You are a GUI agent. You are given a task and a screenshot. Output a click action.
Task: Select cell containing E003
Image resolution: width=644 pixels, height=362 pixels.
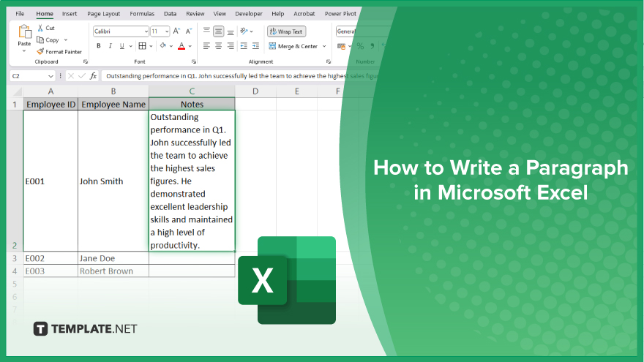click(x=50, y=271)
